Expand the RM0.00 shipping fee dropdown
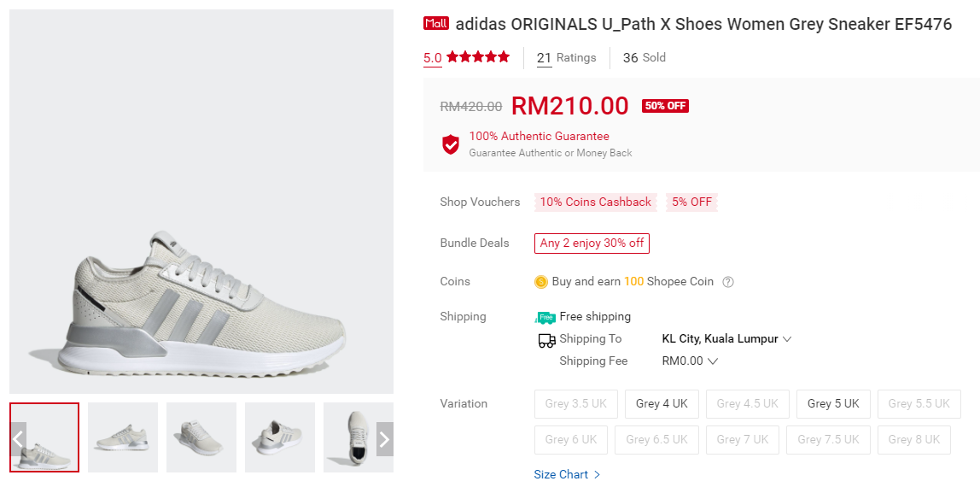The height and width of the screenshot is (487, 980). point(690,361)
